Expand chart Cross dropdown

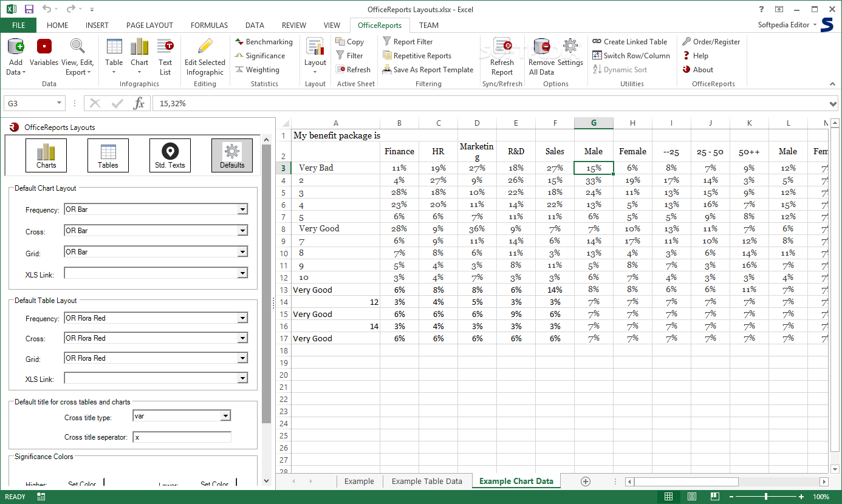pyautogui.click(x=243, y=231)
